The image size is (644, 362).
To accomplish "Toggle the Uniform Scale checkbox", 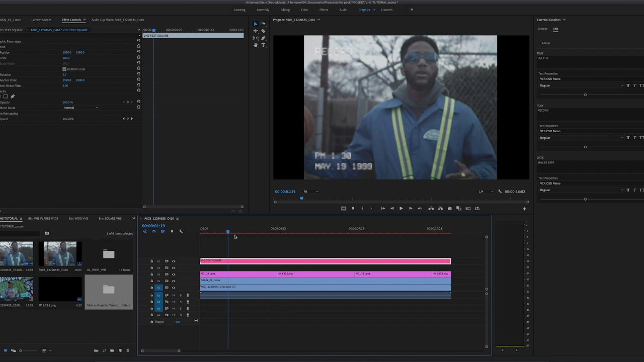I will coord(64,69).
